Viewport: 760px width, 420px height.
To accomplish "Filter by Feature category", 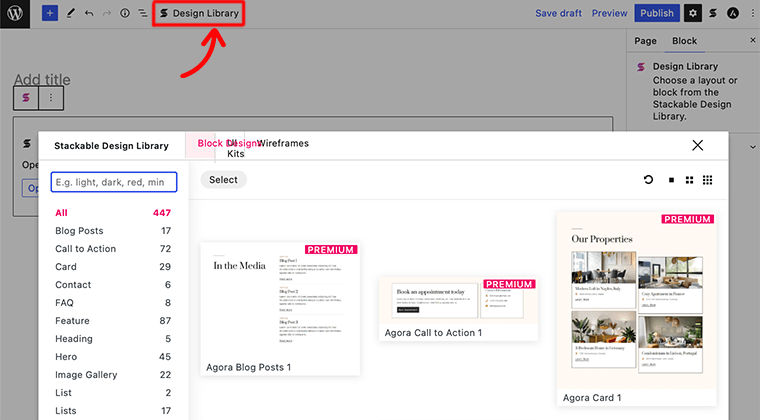I will (x=113, y=321).
